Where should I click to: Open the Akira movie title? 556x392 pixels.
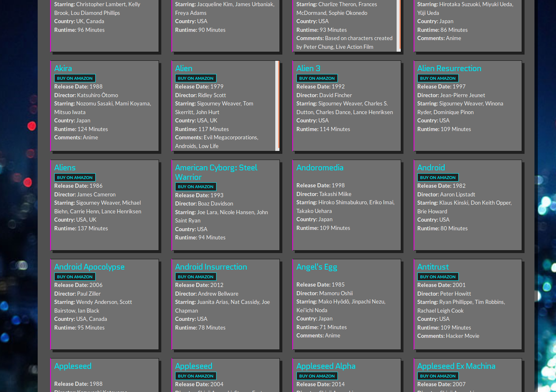pos(63,68)
